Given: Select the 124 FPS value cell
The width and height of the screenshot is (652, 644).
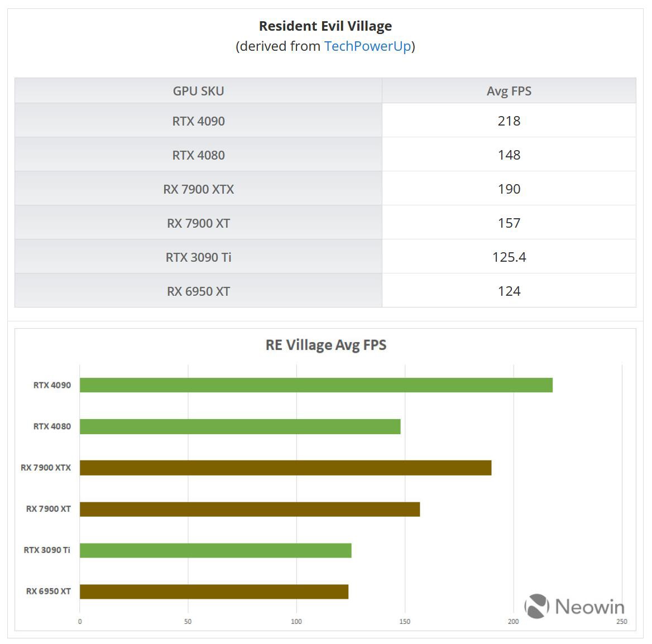Looking at the screenshot, I should point(509,291).
